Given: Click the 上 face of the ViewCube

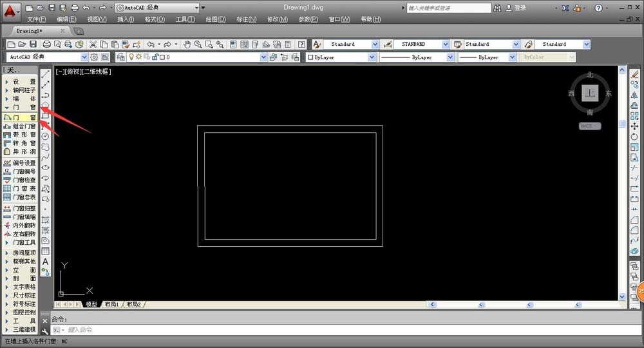Looking at the screenshot, I should pyautogui.click(x=590, y=93).
